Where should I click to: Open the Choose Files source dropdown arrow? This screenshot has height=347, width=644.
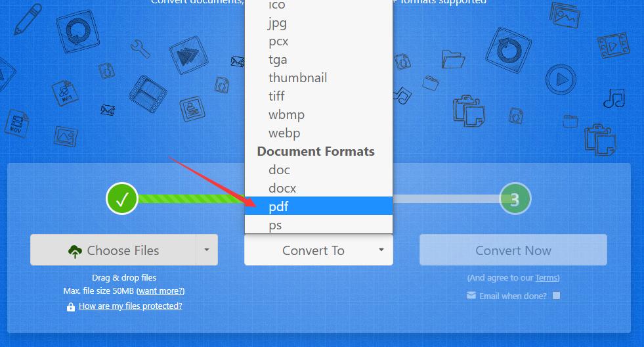point(207,250)
